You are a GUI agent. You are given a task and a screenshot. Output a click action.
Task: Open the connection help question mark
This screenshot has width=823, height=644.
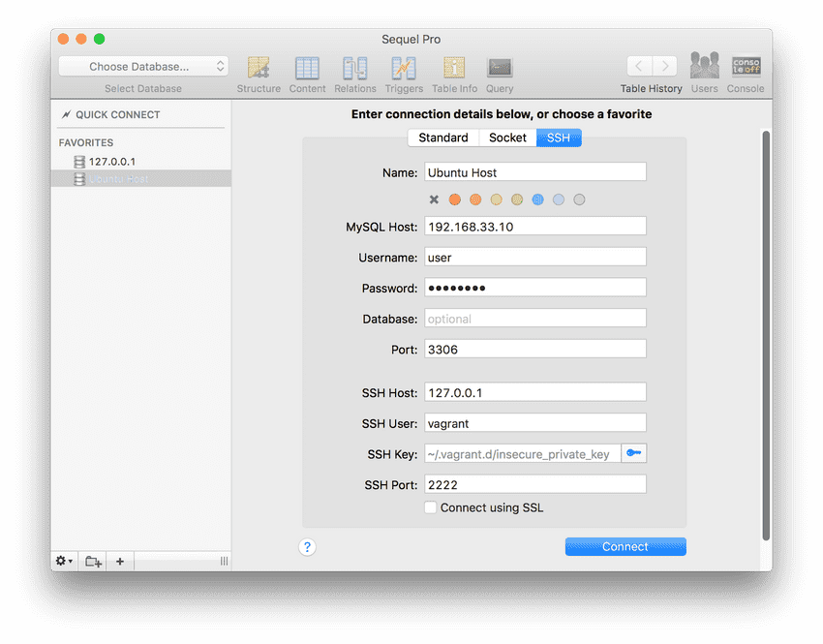[307, 547]
